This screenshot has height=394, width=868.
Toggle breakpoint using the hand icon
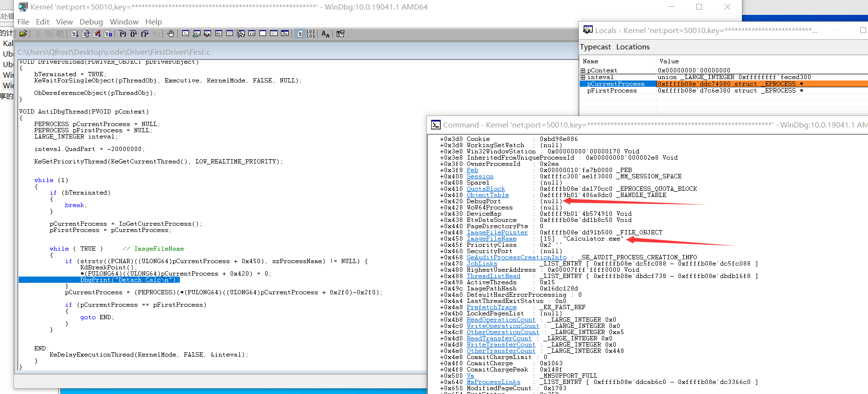pos(171,34)
